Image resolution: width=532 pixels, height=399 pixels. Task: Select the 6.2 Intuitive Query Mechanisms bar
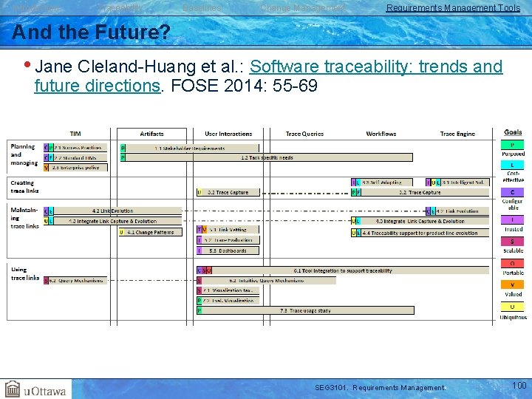point(266,281)
